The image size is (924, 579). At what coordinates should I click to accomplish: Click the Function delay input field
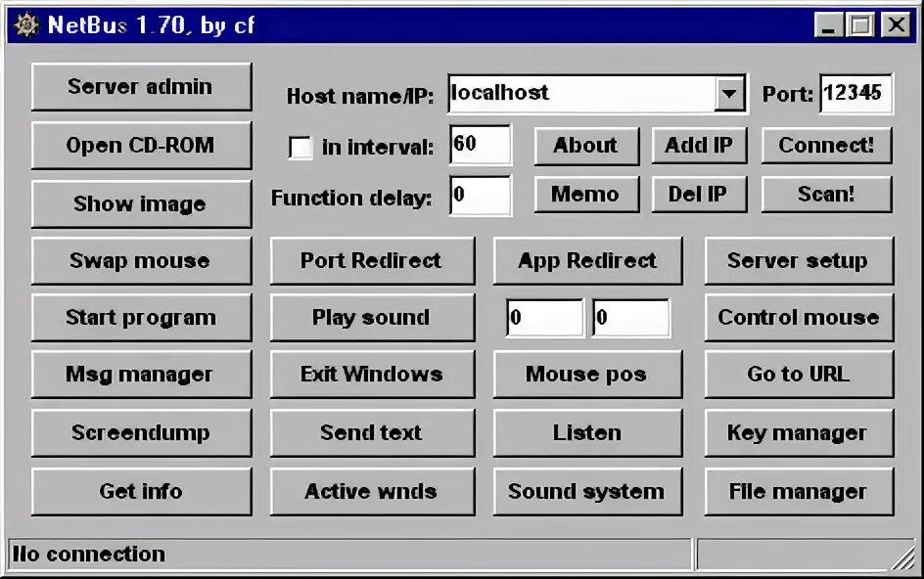tap(481, 196)
